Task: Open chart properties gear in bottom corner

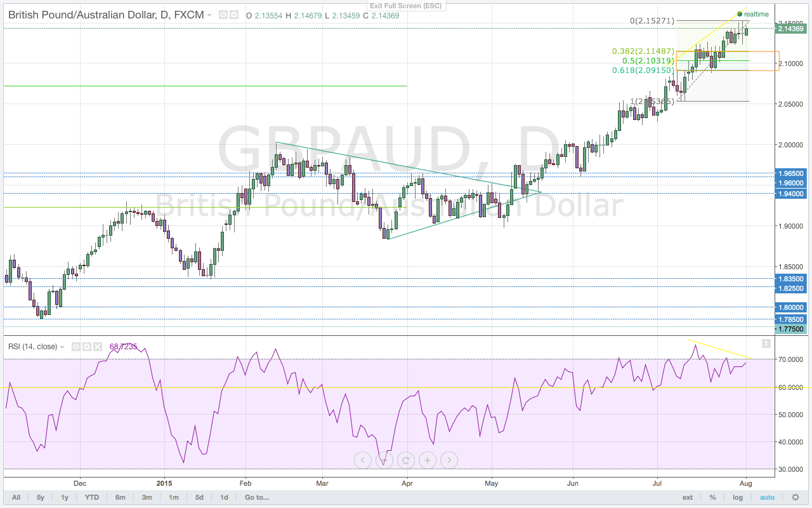Action: (x=796, y=497)
